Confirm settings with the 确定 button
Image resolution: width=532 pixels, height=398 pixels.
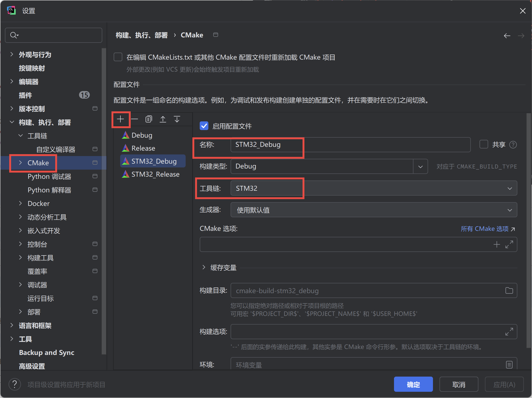pos(413,384)
